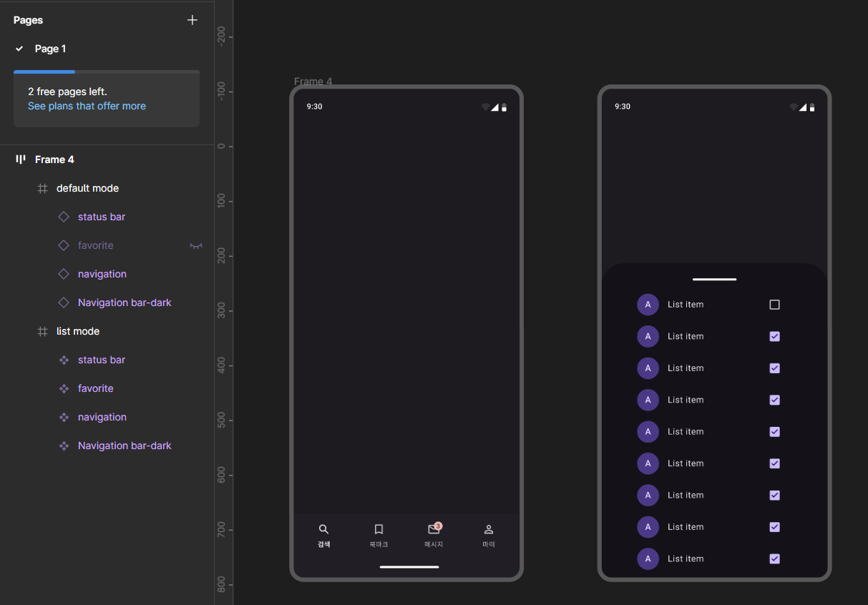Select Page 1 in pages list
Screen dimensions: 868x605
click(x=50, y=49)
